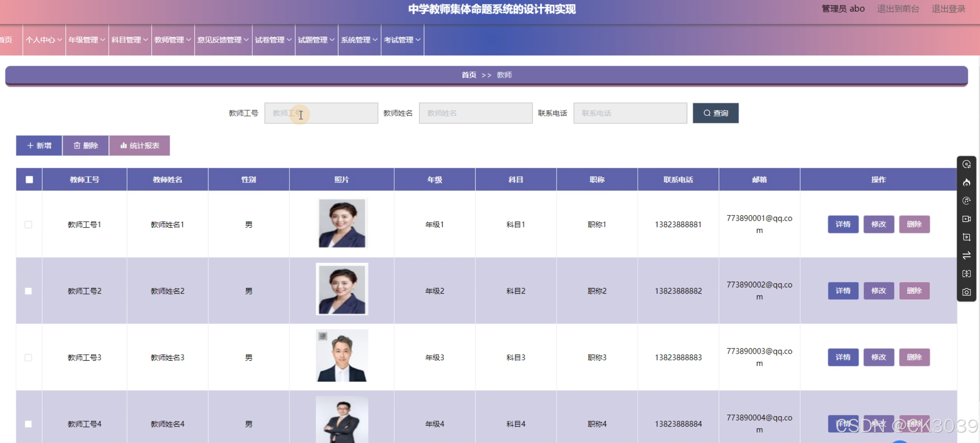Click the video camera record icon
Viewport: 980px width, 443px height.
point(966,219)
